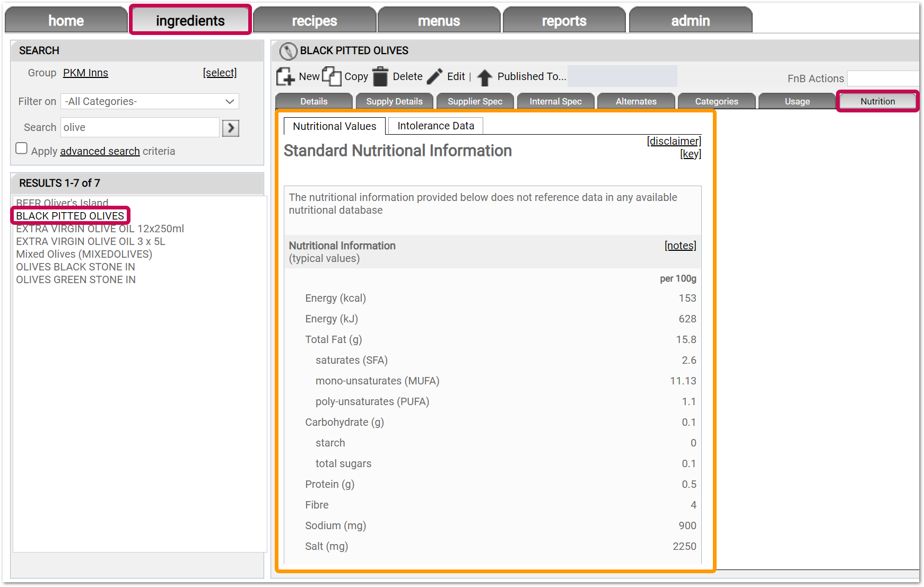Select EXTRA VIRGIN OLIVE OIL 3 x 5L result
The image size is (924, 587).
coord(91,241)
